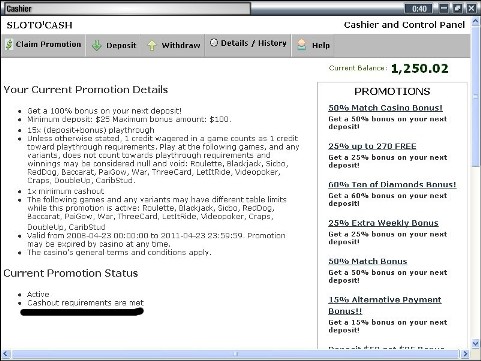Go to Details / History tab

tap(248, 44)
